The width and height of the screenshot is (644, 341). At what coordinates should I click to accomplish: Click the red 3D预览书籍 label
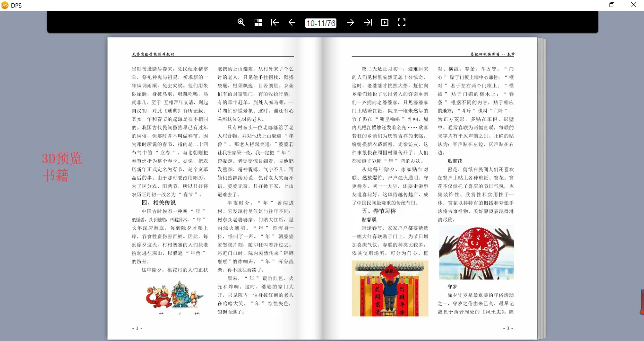pyautogui.click(x=62, y=167)
